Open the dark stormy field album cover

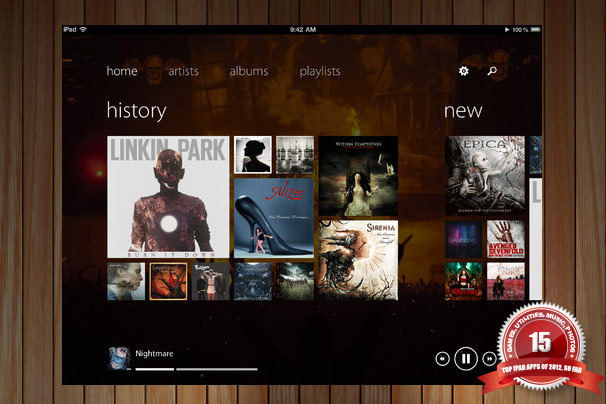coord(295,281)
